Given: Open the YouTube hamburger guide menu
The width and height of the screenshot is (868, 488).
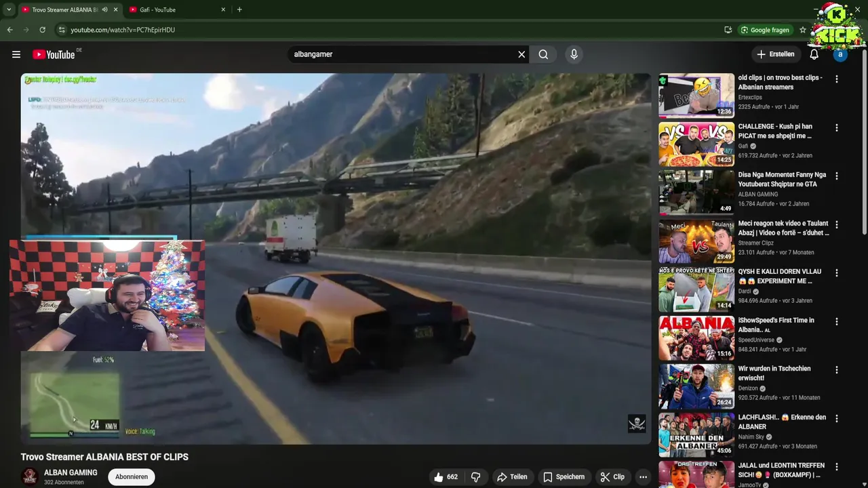Looking at the screenshot, I should pyautogui.click(x=16, y=54).
